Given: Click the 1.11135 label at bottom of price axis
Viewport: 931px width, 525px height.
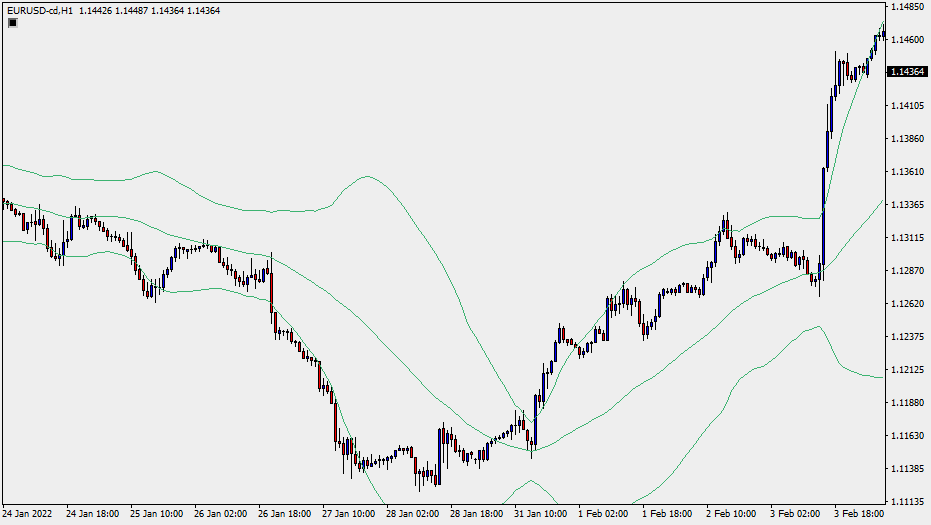Looking at the screenshot, I should point(906,502).
